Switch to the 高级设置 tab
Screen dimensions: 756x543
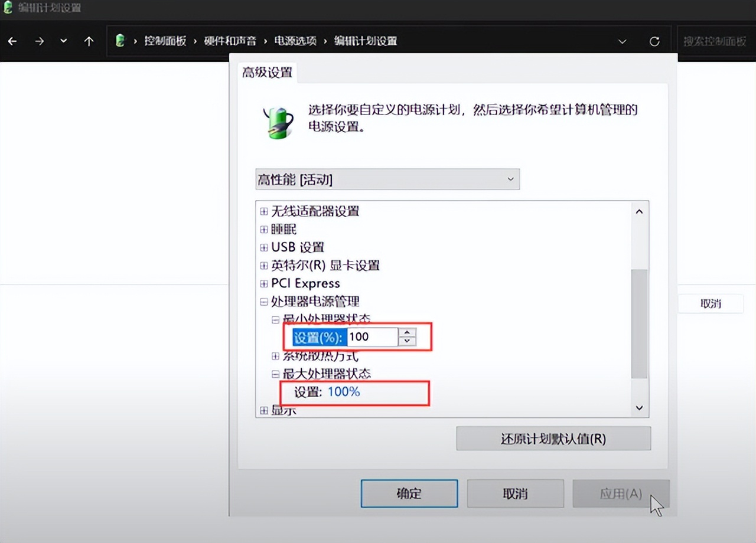(x=266, y=72)
